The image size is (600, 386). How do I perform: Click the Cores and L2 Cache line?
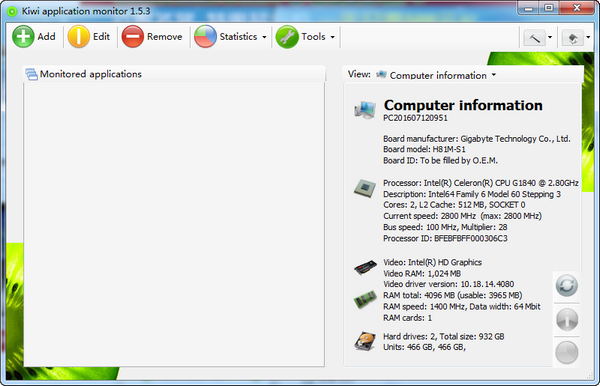pyautogui.click(x=454, y=205)
